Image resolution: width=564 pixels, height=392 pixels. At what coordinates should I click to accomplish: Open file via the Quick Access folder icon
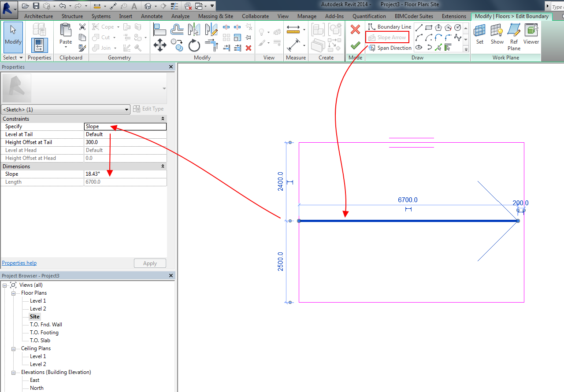point(26,6)
